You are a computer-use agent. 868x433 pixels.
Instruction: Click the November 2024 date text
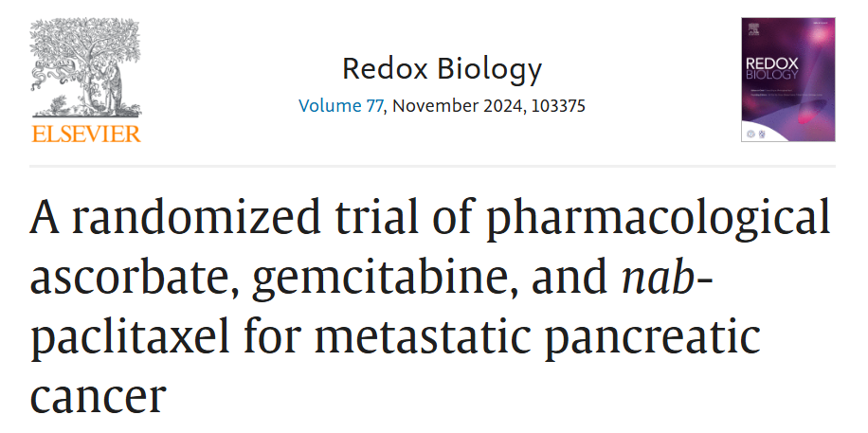click(x=459, y=105)
